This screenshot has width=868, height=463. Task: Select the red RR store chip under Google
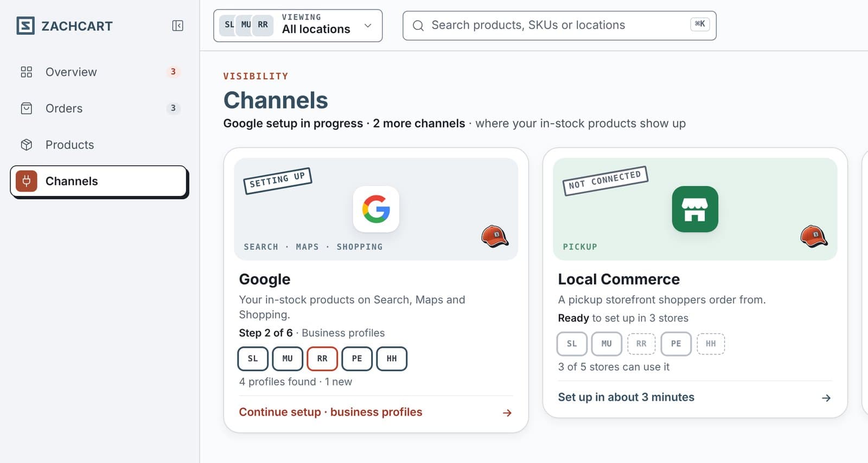(x=322, y=359)
